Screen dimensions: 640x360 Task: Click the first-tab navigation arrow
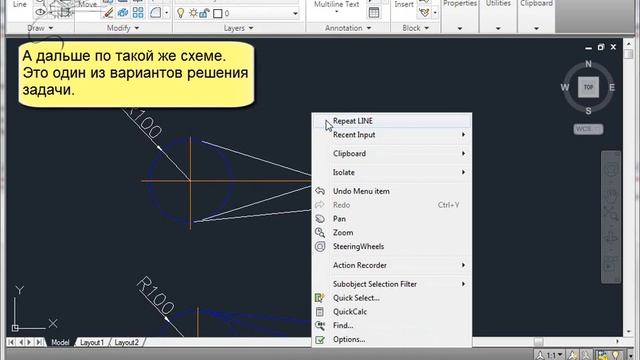point(11,342)
